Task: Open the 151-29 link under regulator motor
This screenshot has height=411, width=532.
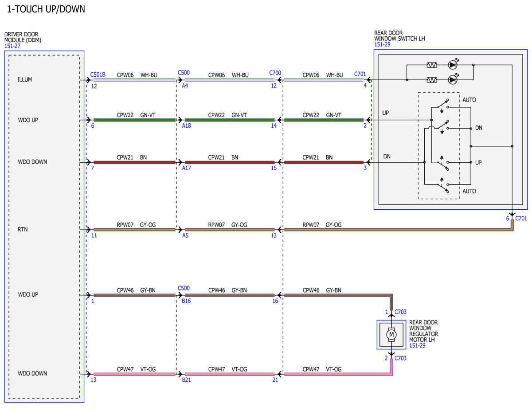Action: click(x=417, y=345)
